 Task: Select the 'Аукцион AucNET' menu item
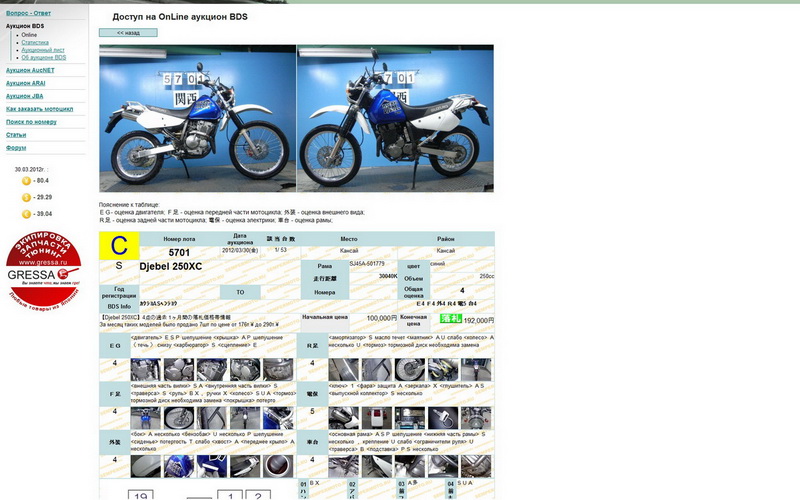pos(30,71)
